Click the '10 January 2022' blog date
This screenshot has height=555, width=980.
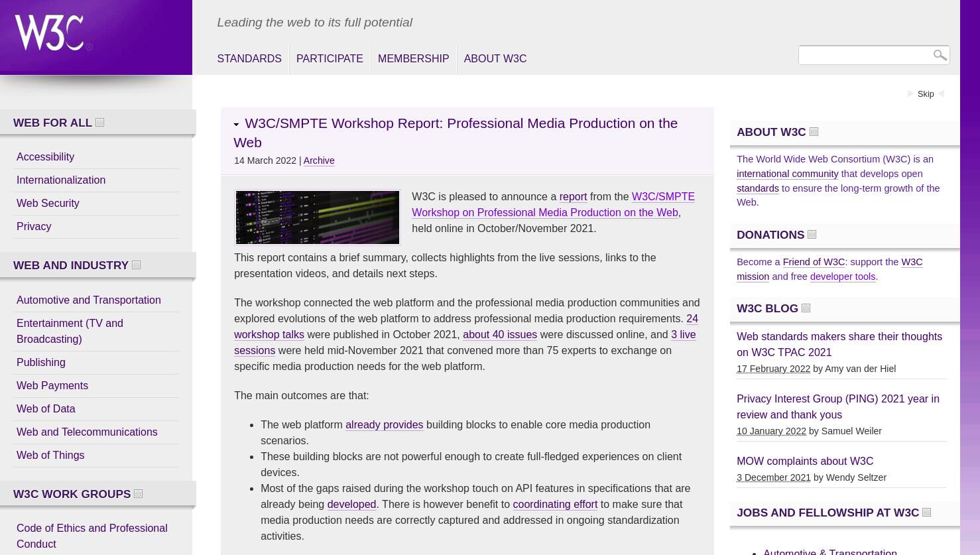tap(771, 431)
